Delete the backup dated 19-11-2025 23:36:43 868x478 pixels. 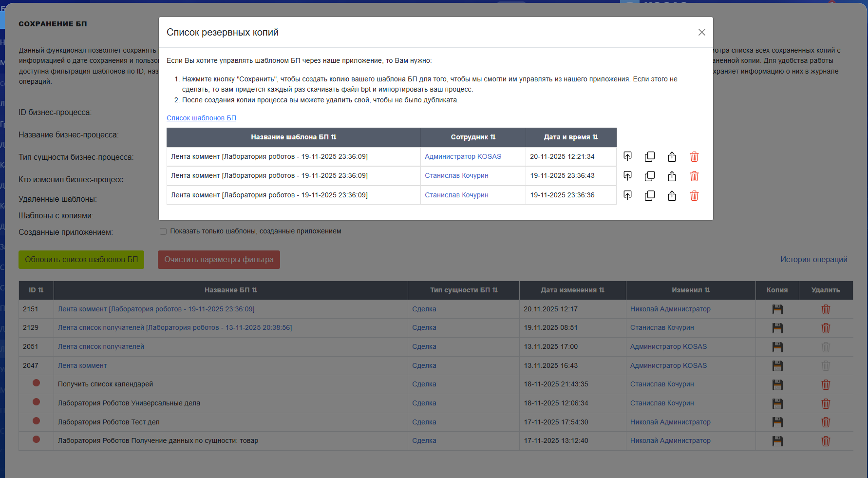[x=694, y=176]
